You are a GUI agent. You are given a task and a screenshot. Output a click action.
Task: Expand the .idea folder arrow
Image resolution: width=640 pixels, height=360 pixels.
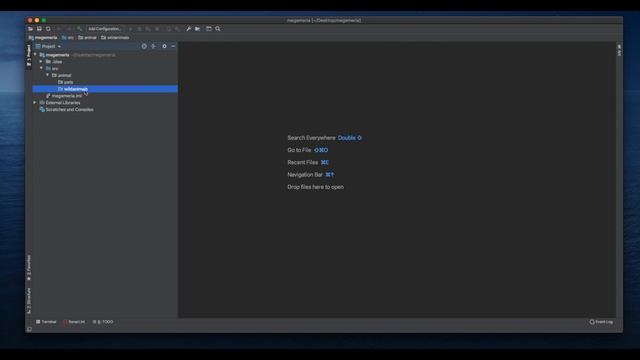pyautogui.click(x=41, y=62)
